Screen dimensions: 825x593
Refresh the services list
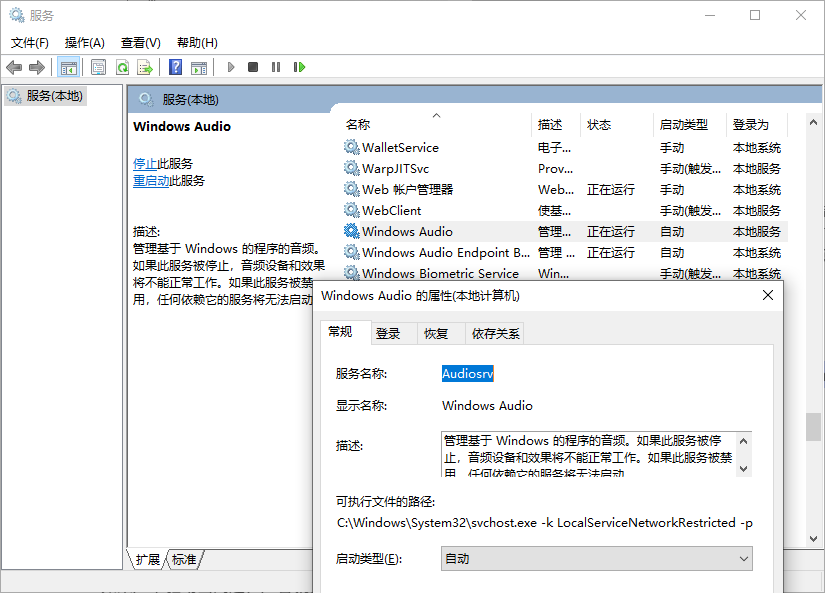[x=121, y=67]
